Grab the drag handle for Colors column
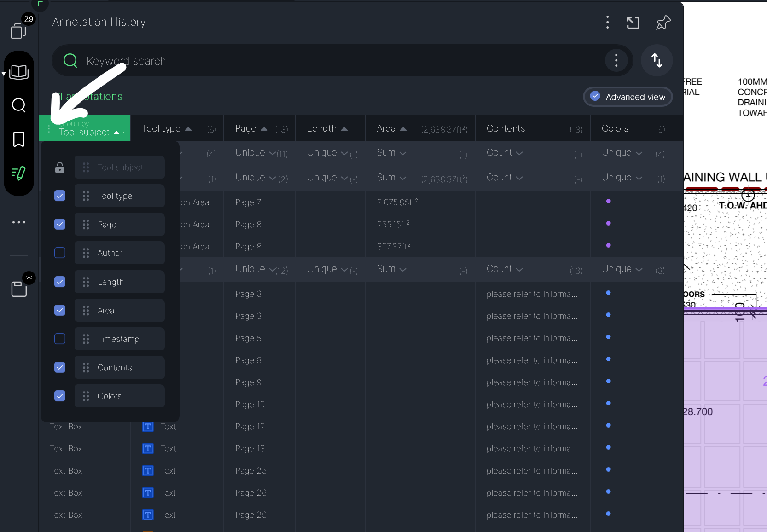 coord(86,396)
